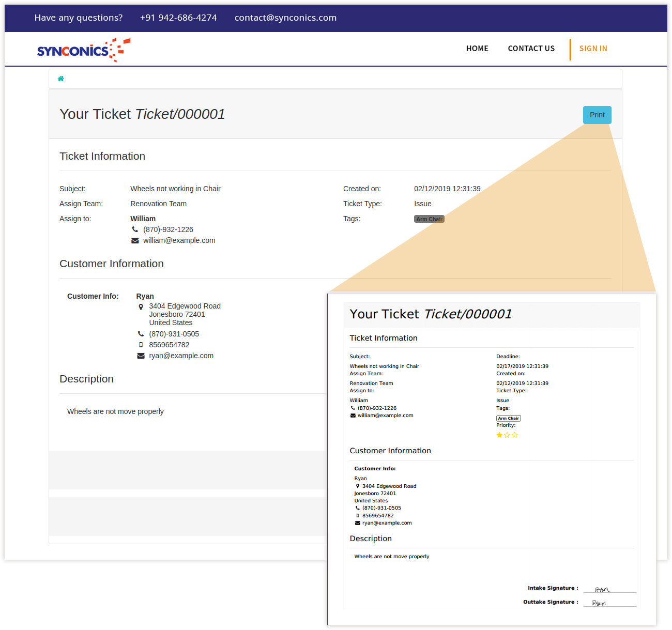Click the Synconics logo
The height and width of the screenshot is (630, 672).
(x=83, y=50)
